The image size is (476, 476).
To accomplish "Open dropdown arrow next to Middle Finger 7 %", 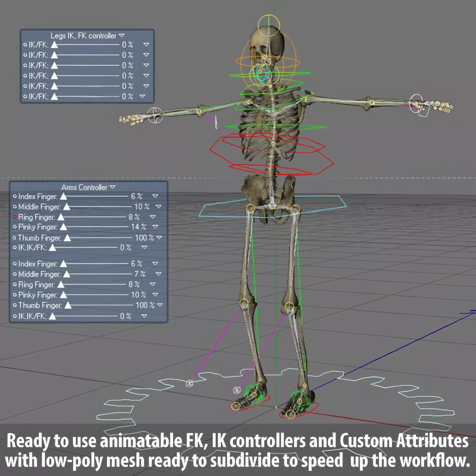I will pyautogui.click(x=158, y=274).
